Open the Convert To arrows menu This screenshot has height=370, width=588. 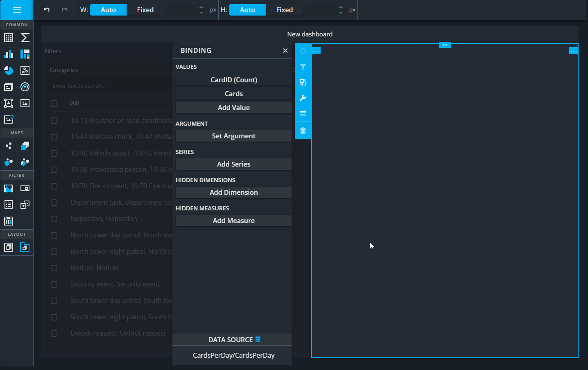click(x=303, y=113)
